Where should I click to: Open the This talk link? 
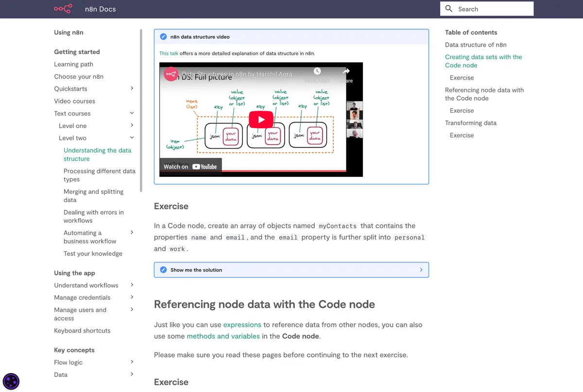click(169, 53)
